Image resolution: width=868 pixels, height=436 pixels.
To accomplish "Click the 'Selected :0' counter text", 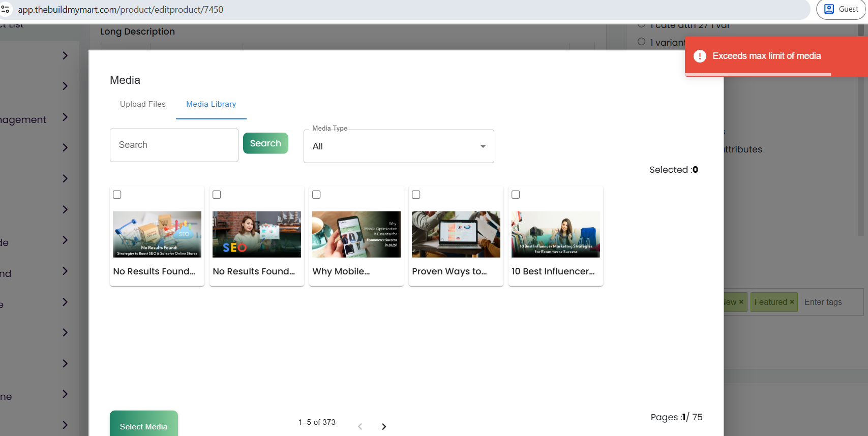I will point(674,170).
